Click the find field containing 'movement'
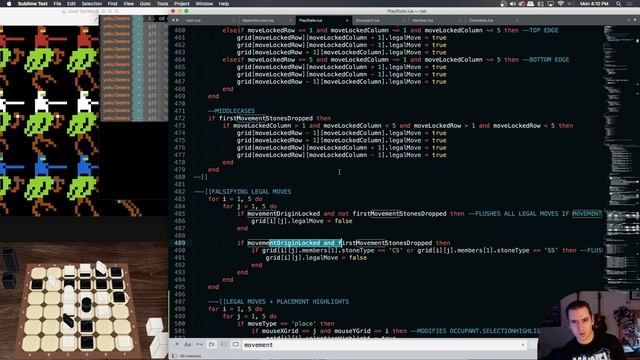Image resolution: width=640 pixels, height=360 pixels. (384, 345)
